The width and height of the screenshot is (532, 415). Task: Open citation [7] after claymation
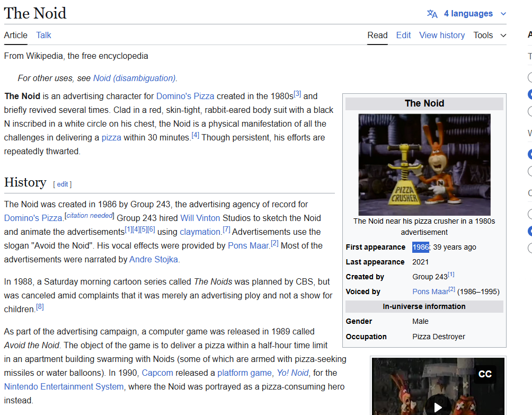point(226,229)
